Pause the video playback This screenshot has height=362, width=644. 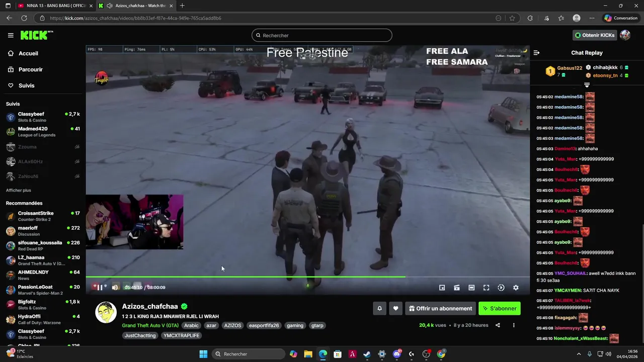coord(100,287)
